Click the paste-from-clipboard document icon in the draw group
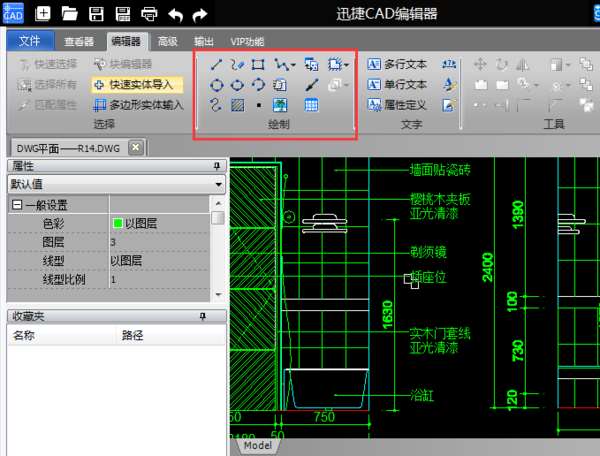600x456 pixels. point(280,85)
